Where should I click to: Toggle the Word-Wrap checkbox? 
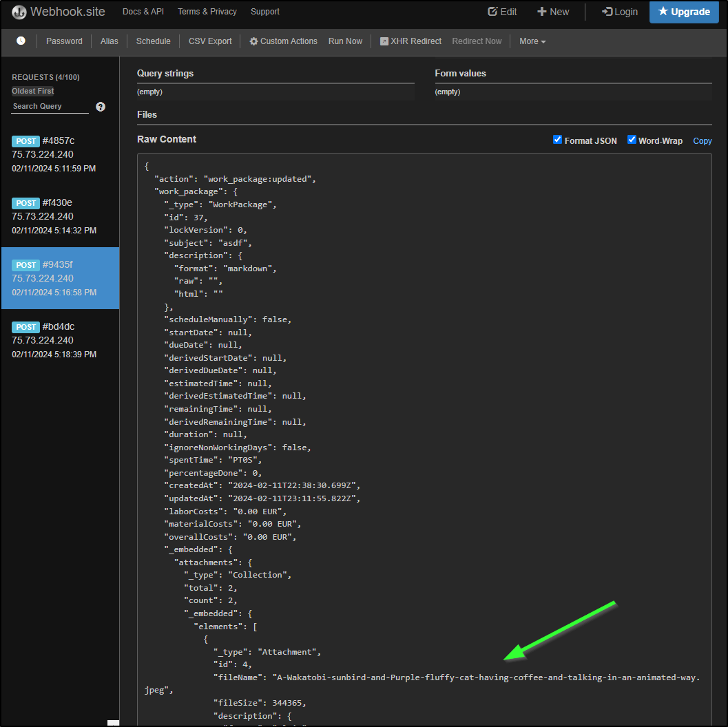click(x=632, y=140)
